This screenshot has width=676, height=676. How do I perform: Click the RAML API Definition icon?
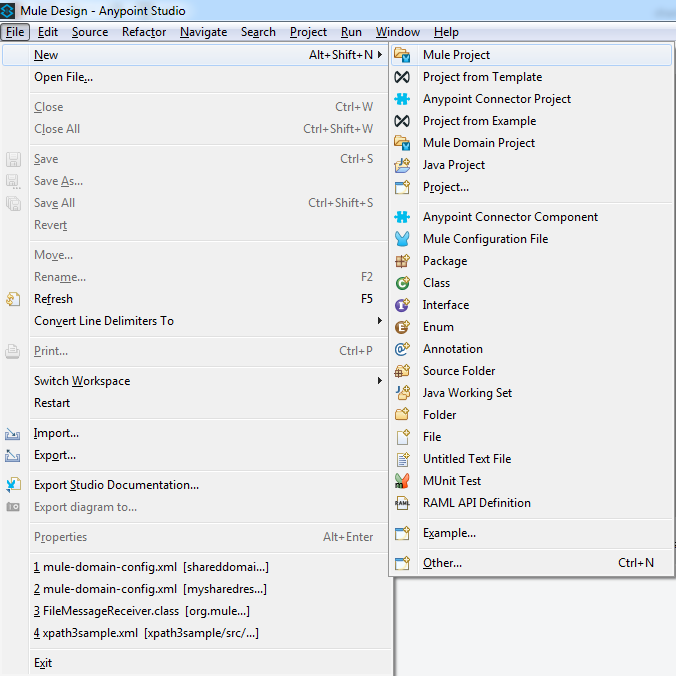[x=402, y=503]
